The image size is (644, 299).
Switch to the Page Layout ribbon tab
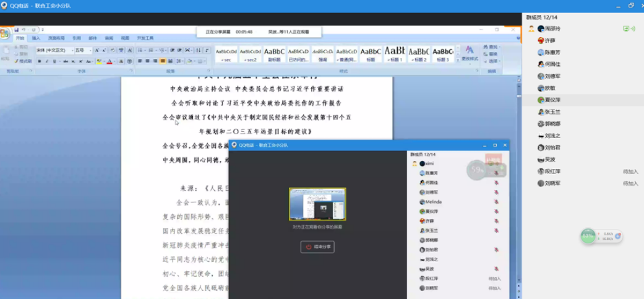click(56, 38)
